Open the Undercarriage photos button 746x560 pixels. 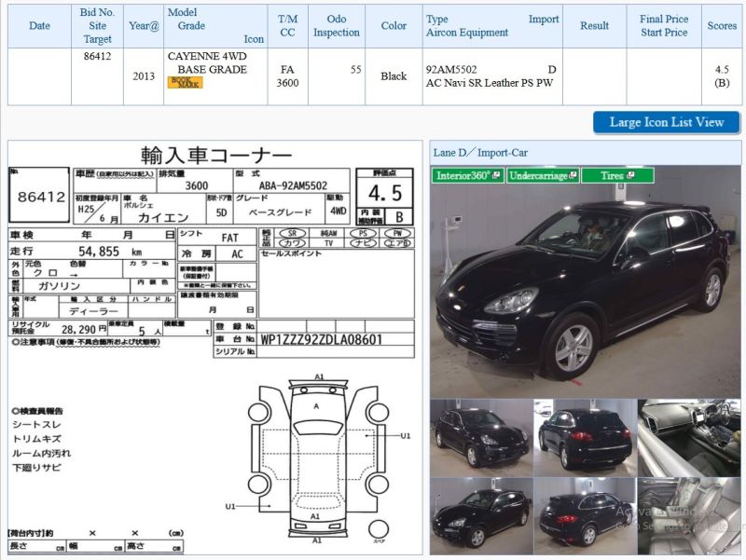[x=543, y=175]
